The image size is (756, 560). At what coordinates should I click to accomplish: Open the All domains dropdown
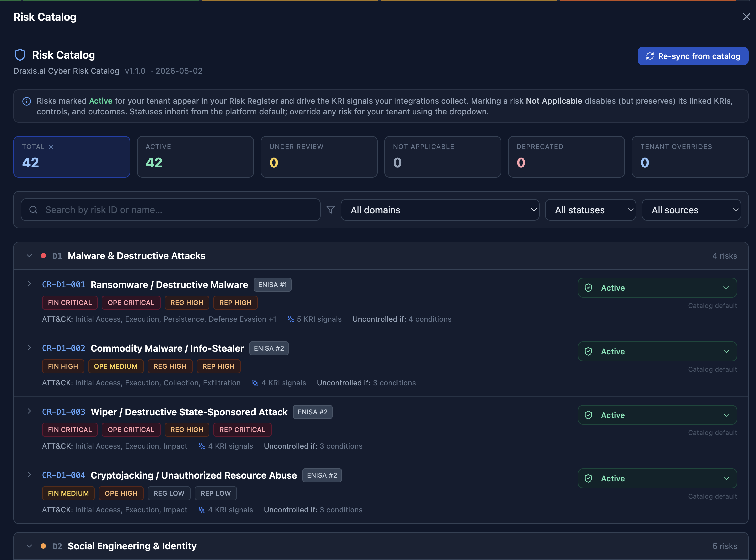(x=440, y=210)
